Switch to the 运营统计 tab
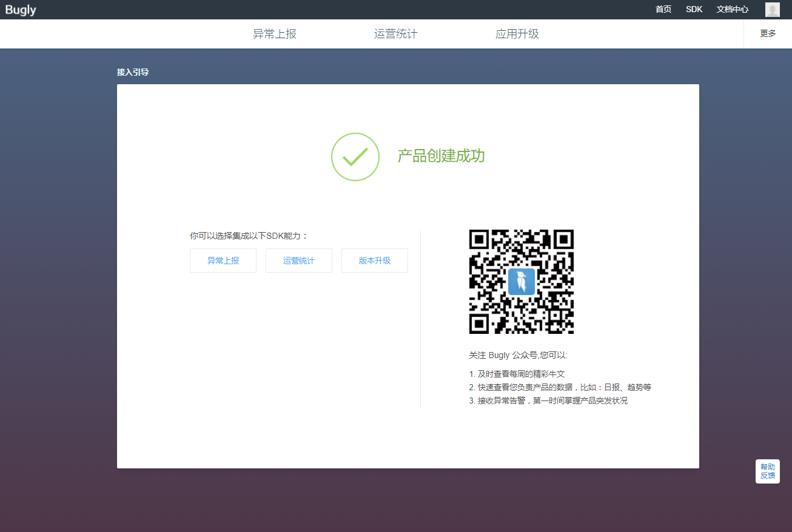 [x=395, y=33]
